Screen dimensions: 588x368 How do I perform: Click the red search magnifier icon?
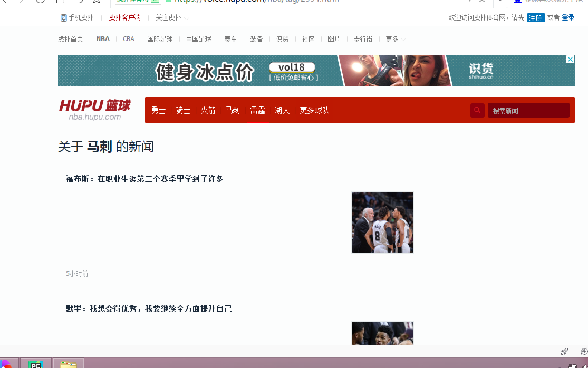(477, 111)
